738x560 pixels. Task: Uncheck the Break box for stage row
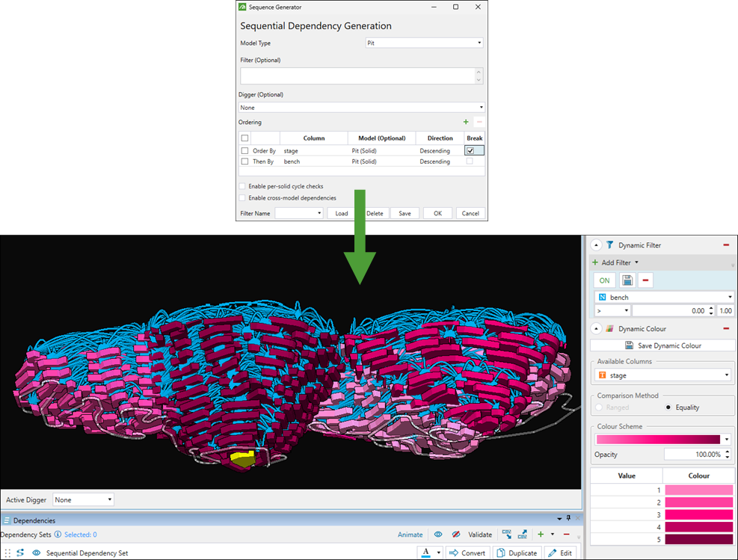470,151
